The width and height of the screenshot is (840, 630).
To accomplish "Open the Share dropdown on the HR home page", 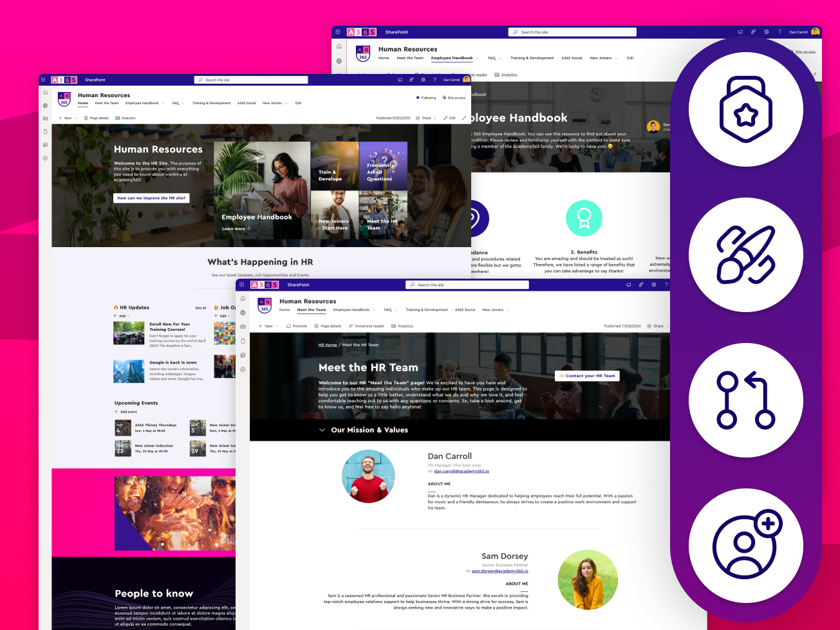I will 426,118.
